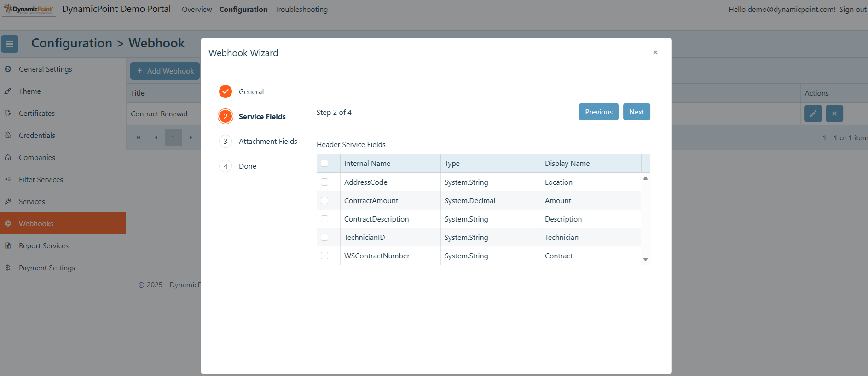The width and height of the screenshot is (868, 376).
Task: Open the Configuration nav tab
Action: point(243,9)
